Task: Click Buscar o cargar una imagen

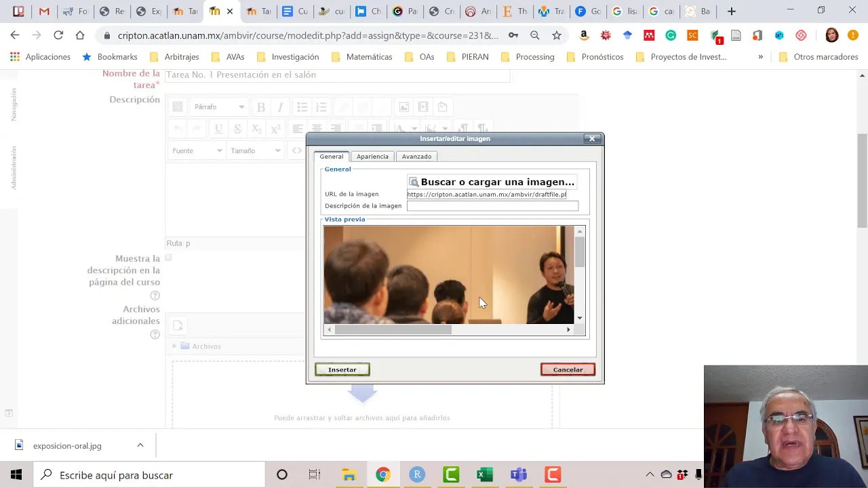Action: (492, 182)
